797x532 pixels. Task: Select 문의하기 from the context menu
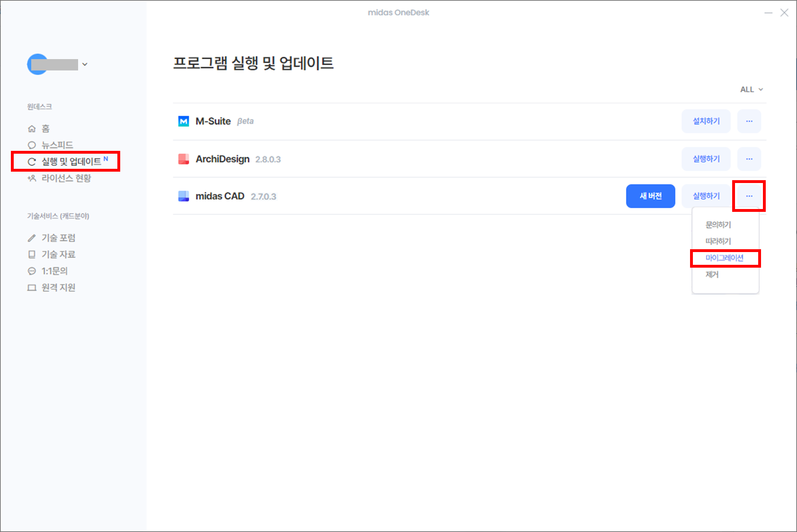click(718, 225)
